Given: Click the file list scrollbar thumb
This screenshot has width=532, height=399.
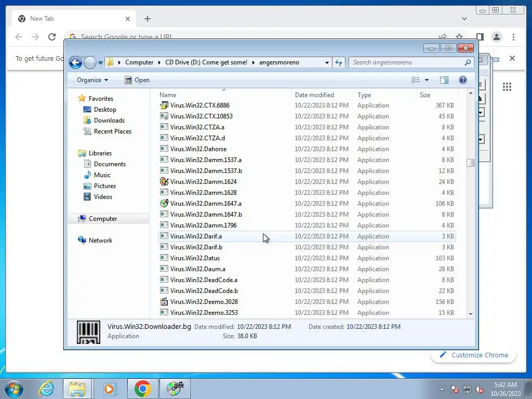Looking at the screenshot, I should [470, 163].
